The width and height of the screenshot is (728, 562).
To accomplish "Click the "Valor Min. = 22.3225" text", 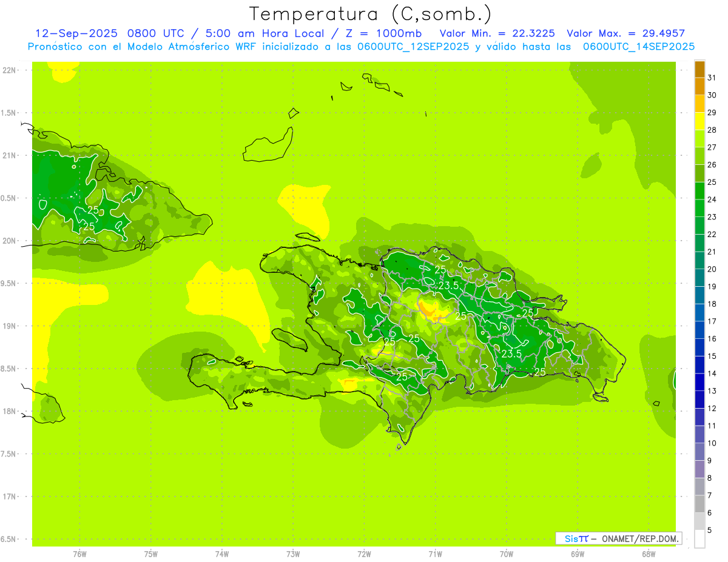I will 497,33.
